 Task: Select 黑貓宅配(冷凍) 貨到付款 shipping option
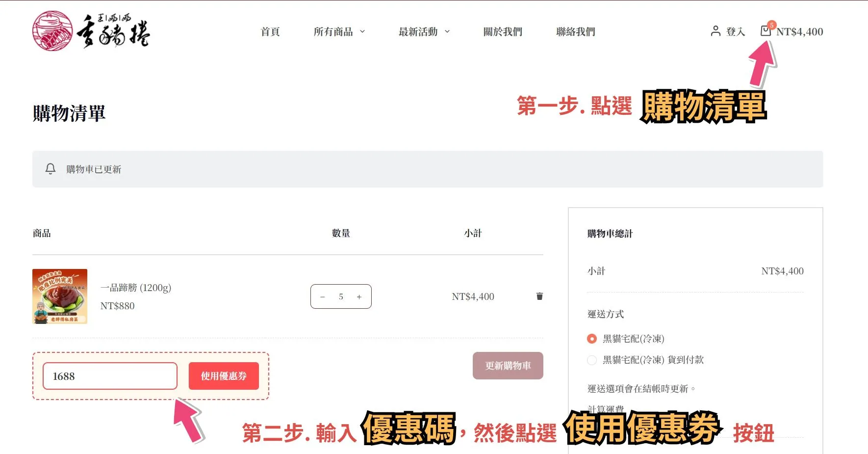592,360
